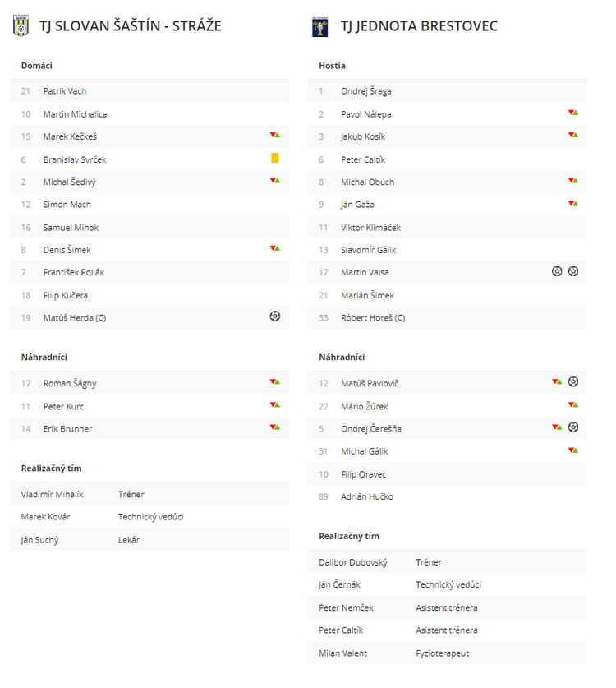Click first goal icon beside Martin Valsa

(x=557, y=271)
